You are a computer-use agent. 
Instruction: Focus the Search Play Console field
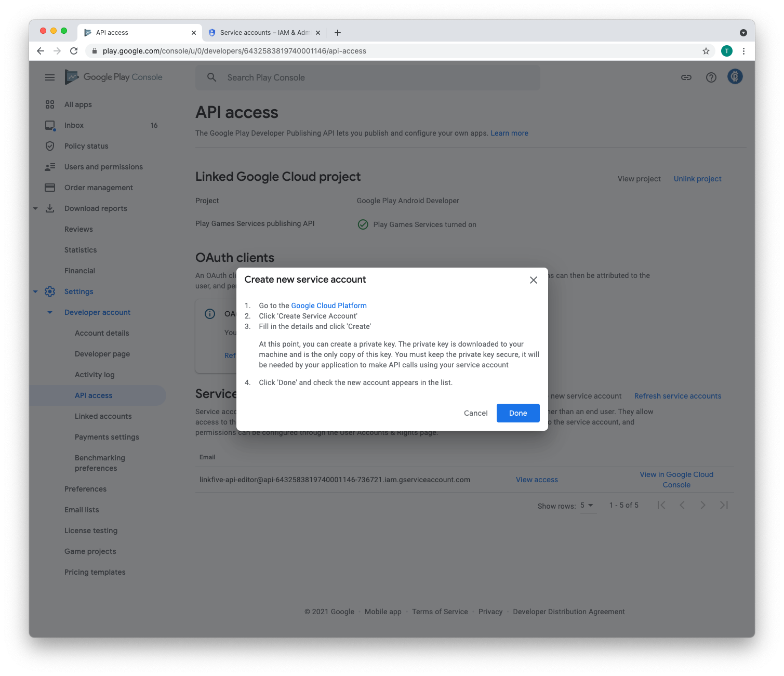coord(368,77)
